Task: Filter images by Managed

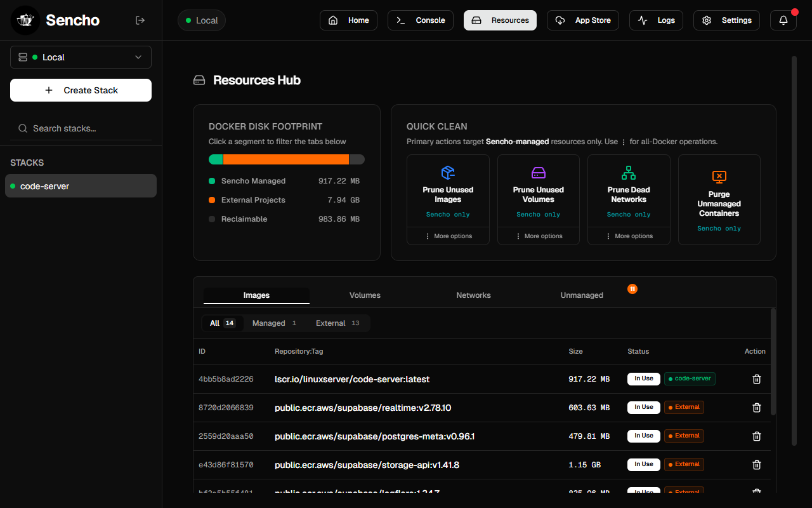Action: tap(275, 323)
